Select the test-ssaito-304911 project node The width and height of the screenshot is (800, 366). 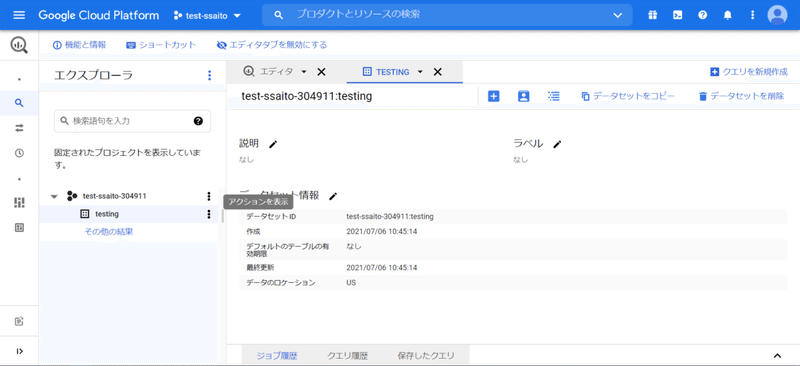pyautogui.click(x=115, y=196)
